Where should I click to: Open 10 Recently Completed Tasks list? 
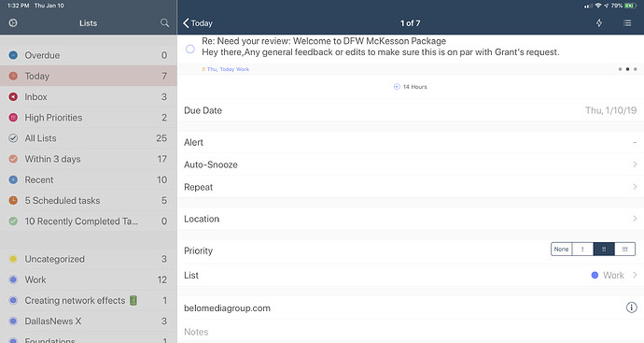point(89,222)
